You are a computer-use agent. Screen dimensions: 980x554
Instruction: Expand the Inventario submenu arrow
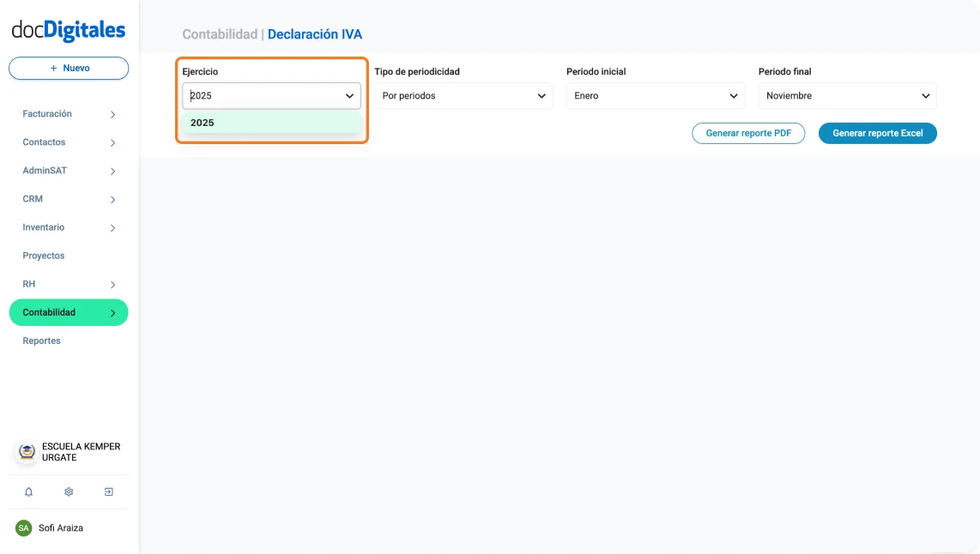click(112, 228)
